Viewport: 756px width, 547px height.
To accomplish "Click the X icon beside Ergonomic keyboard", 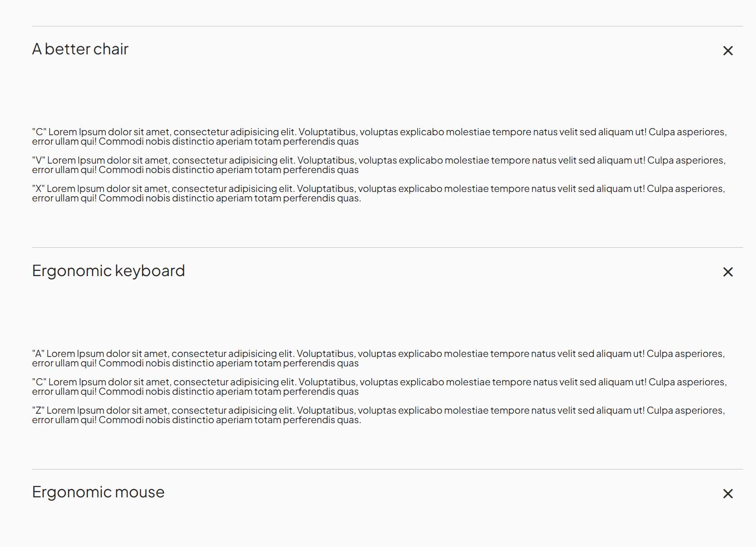I will click(728, 272).
